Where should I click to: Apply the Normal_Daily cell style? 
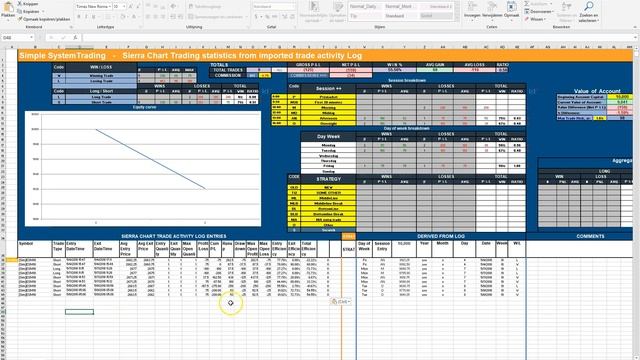pyautogui.click(x=364, y=7)
